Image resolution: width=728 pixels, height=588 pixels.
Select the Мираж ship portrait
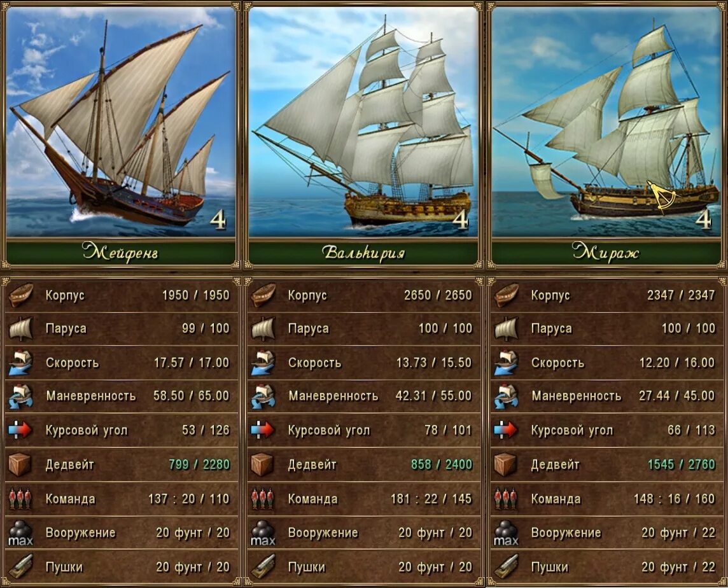click(x=606, y=122)
